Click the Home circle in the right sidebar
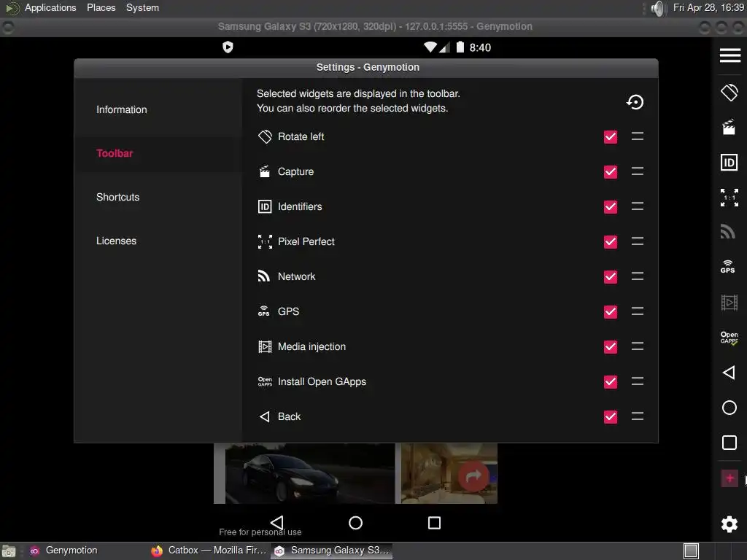747x560 pixels. [729, 408]
